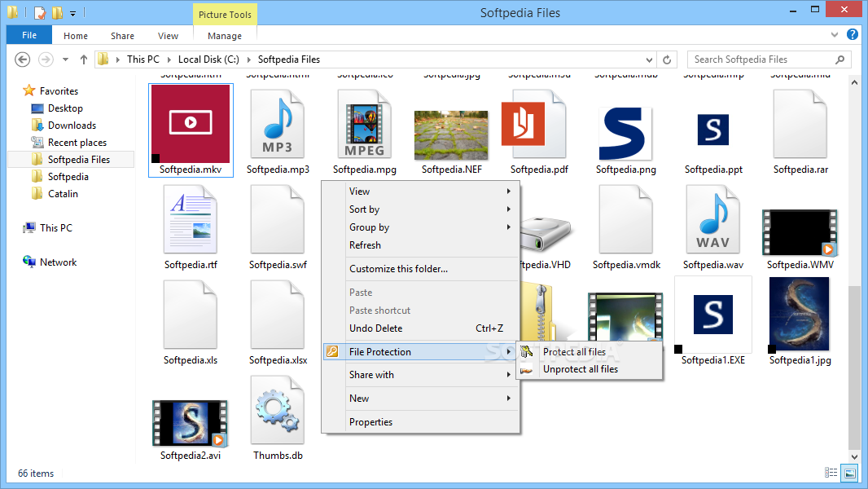Select the Softpedia.mkv video file icon
The height and width of the screenshot is (489, 868).
tap(191, 124)
